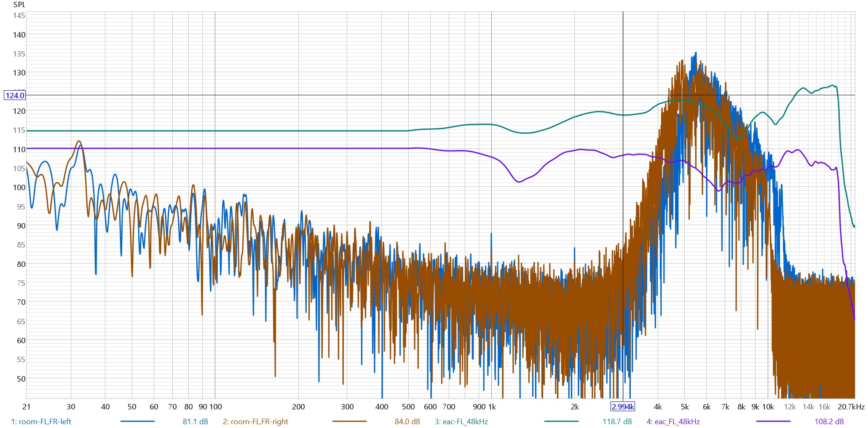Click the 2.994k cursor frequency readout
The width and height of the screenshot is (868, 428).
(x=623, y=406)
